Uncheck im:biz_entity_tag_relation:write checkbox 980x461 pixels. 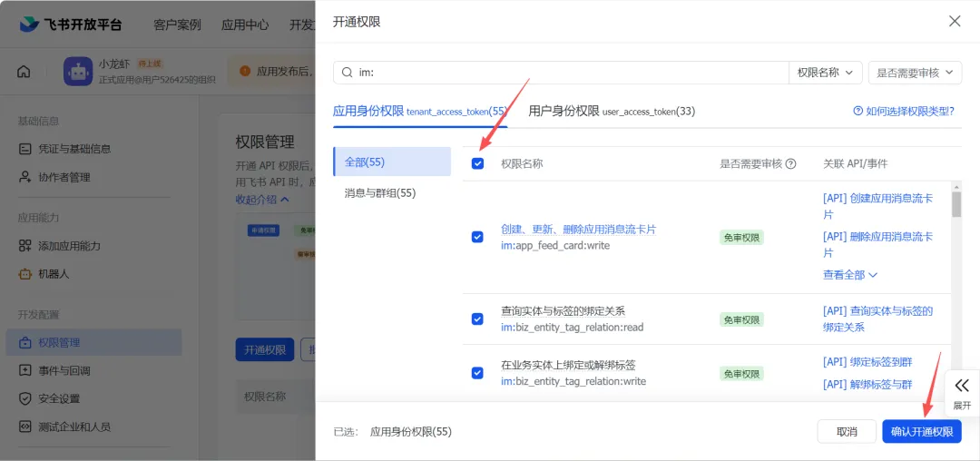pos(477,373)
